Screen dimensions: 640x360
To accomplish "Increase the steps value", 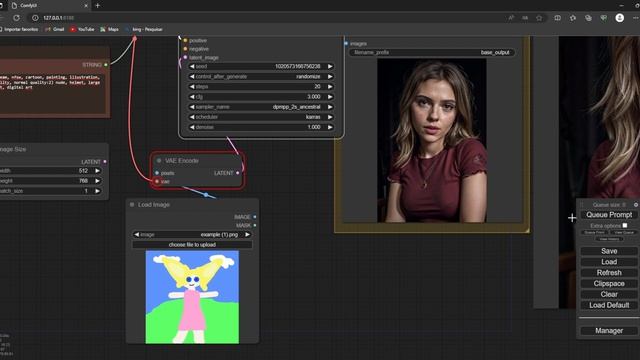I will coord(330,87).
